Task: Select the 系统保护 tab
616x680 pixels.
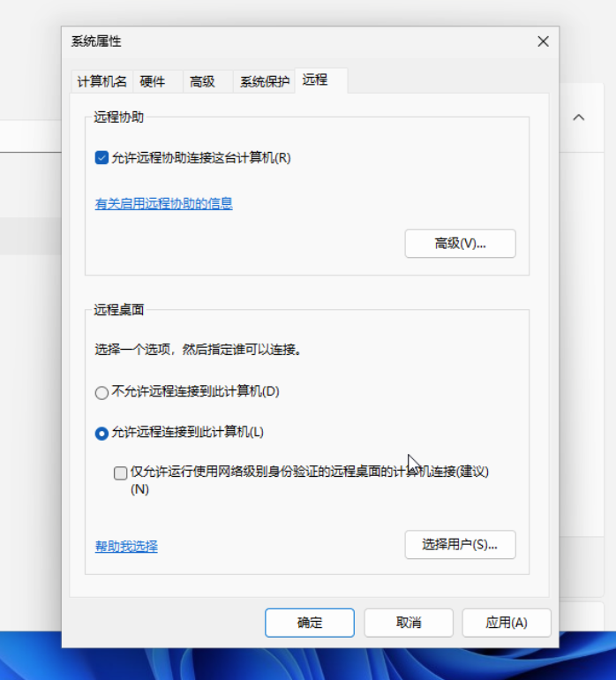Action: [x=265, y=81]
